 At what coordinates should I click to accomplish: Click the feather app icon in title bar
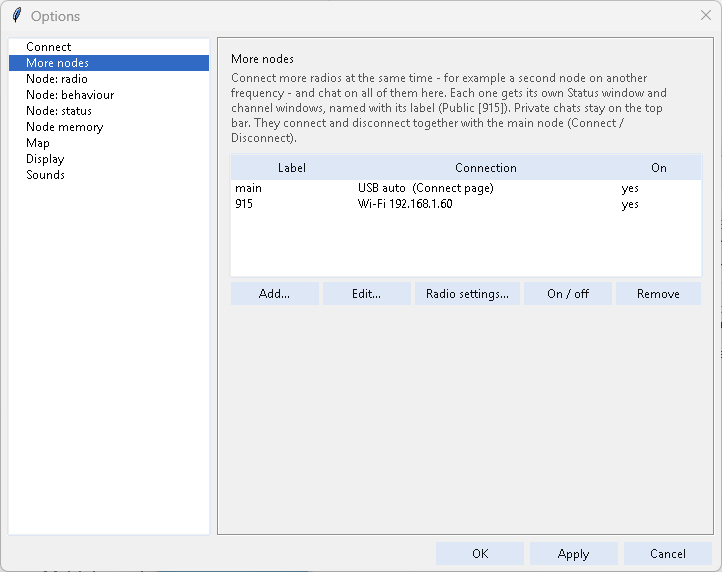click(17, 16)
